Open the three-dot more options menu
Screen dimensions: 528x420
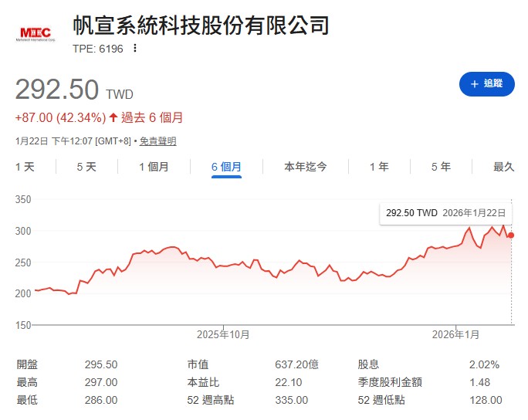coord(134,48)
